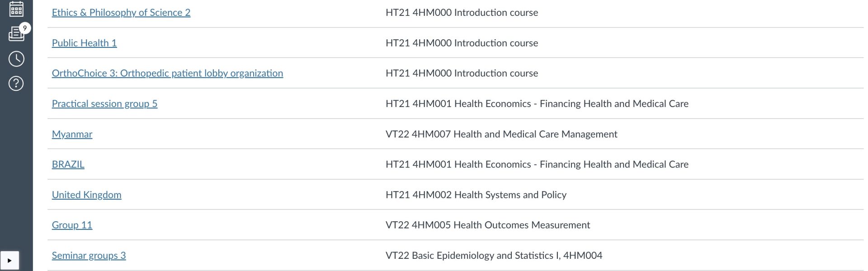Viewport: 868px width, 271px height.
Task: Open the Calendar icon in sidebar
Action: click(x=16, y=8)
